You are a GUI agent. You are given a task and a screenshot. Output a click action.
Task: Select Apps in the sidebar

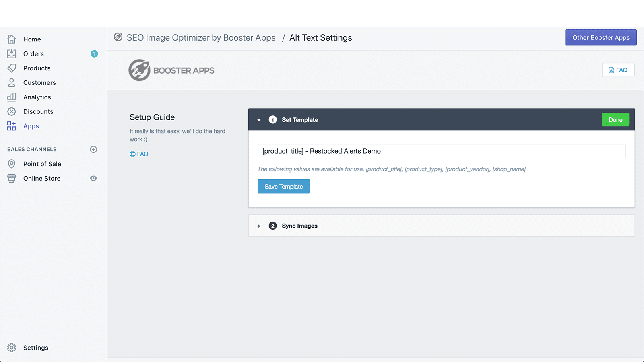31,126
